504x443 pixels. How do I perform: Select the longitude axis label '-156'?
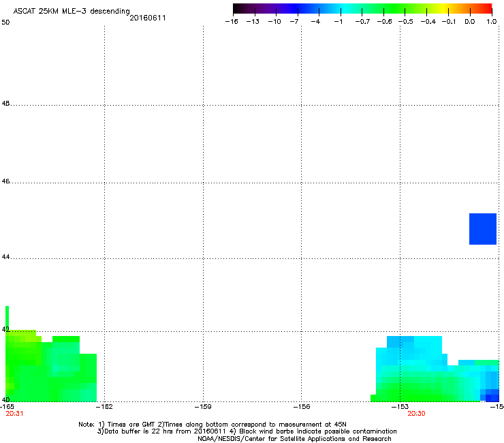point(302,407)
